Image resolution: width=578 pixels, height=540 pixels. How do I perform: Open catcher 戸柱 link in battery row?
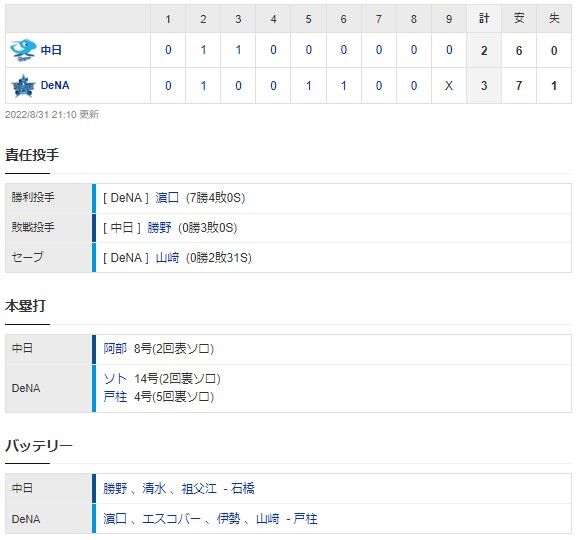pos(306,519)
